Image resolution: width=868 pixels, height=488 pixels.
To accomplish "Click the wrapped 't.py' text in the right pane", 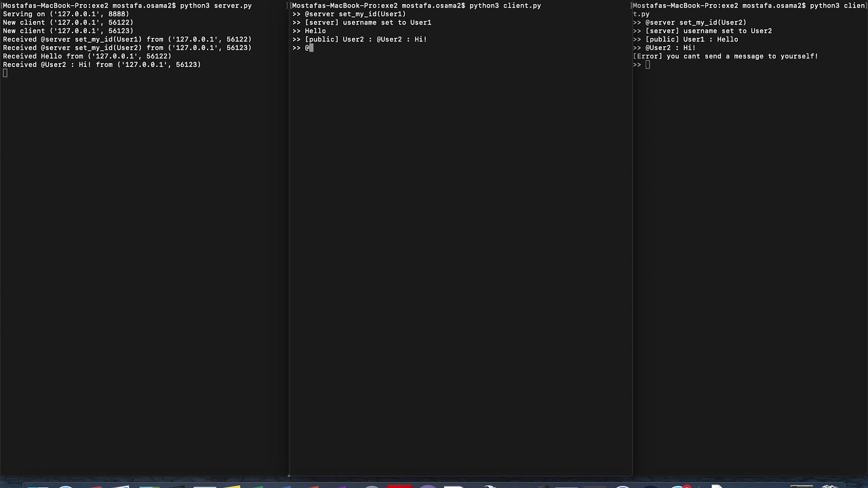I will click(641, 14).
